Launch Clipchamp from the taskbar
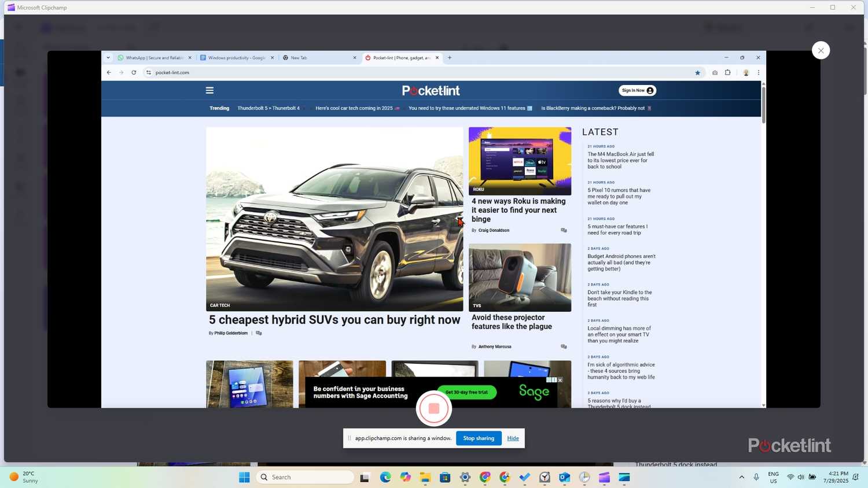This screenshot has width=868, height=488. [x=604, y=477]
